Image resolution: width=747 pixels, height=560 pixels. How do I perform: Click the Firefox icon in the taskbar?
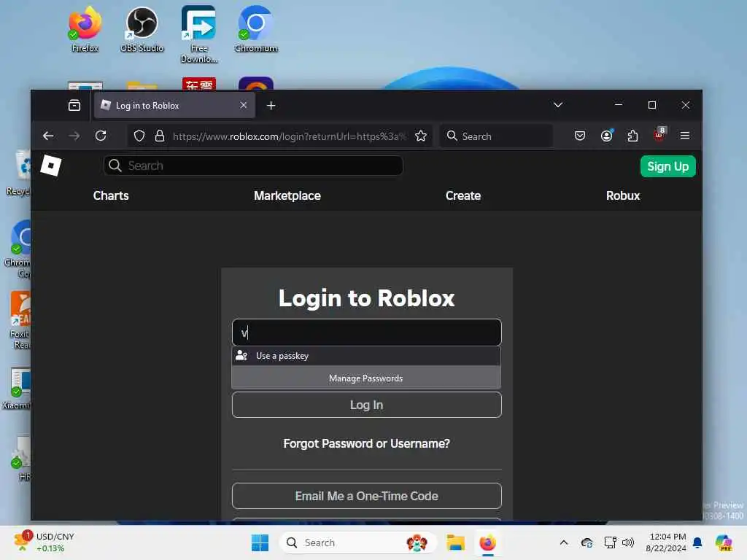click(x=487, y=542)
